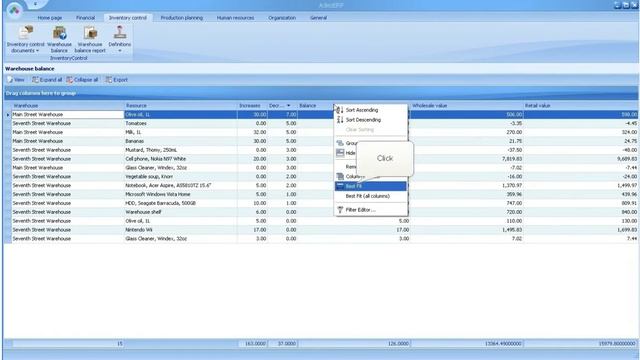Click the 7,819.83 wholesale value cell
The height and width of the screenshot is (360, 640).
[x=467, y=159]
